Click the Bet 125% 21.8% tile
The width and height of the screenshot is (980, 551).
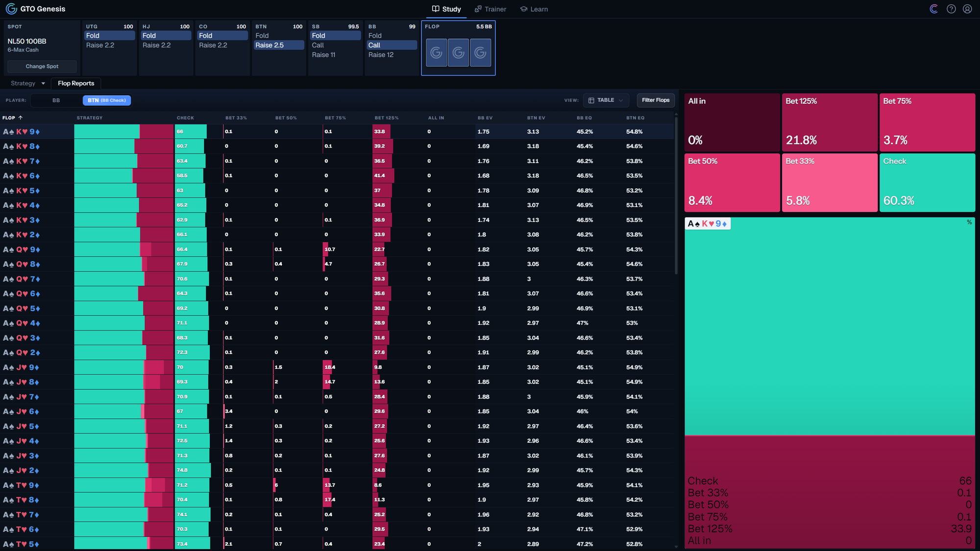830,122
